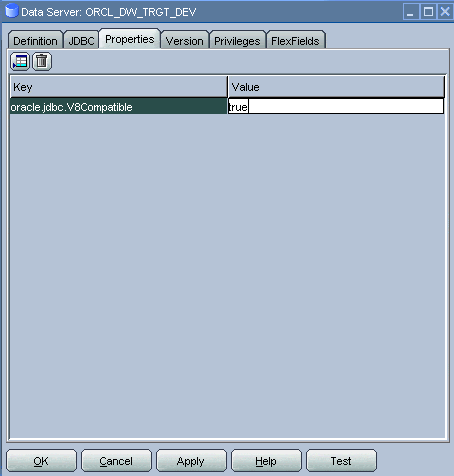Go to the Version tab
454x476 pixels.
click(185, 41)
